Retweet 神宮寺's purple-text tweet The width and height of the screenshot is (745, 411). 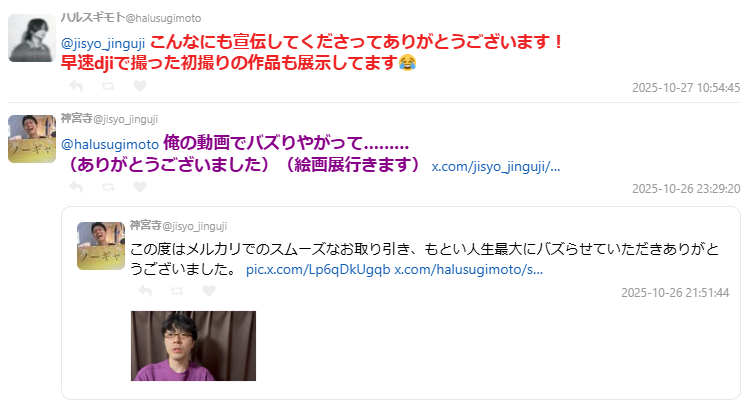[108, 187]
